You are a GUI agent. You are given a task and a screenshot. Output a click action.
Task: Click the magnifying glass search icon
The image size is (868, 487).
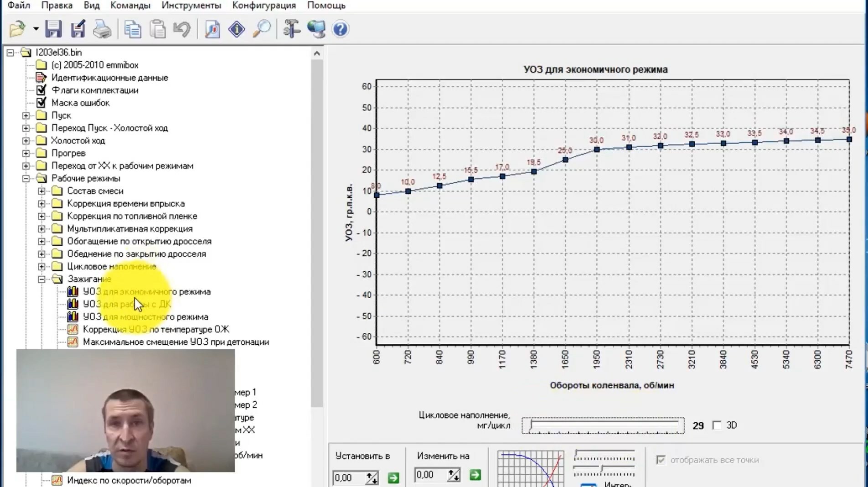262,29
